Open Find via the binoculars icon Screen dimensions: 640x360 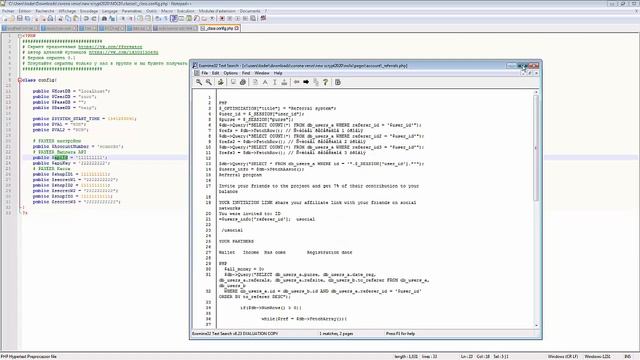coord(104,18)
